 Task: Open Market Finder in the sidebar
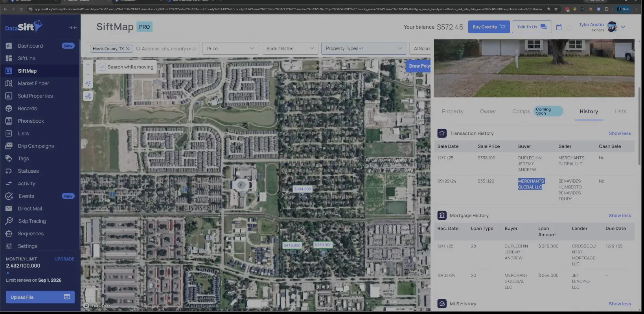pos(33,83)
